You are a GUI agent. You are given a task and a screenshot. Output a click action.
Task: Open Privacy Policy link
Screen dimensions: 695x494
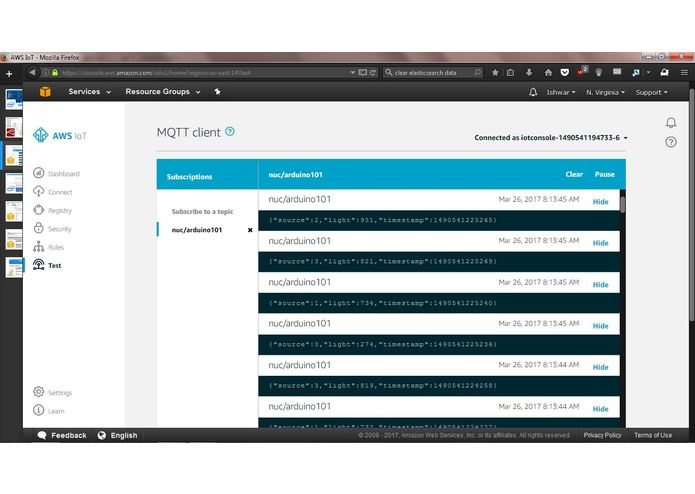pos(602,435)
